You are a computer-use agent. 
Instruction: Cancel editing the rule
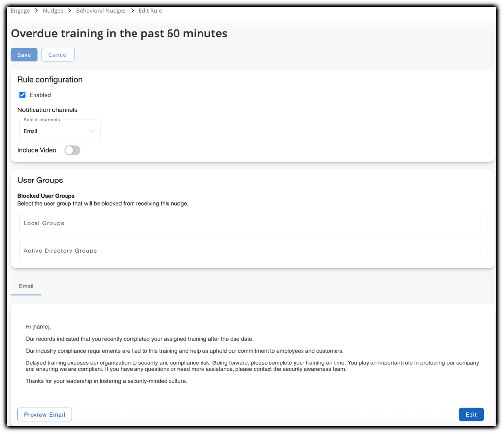58,55
